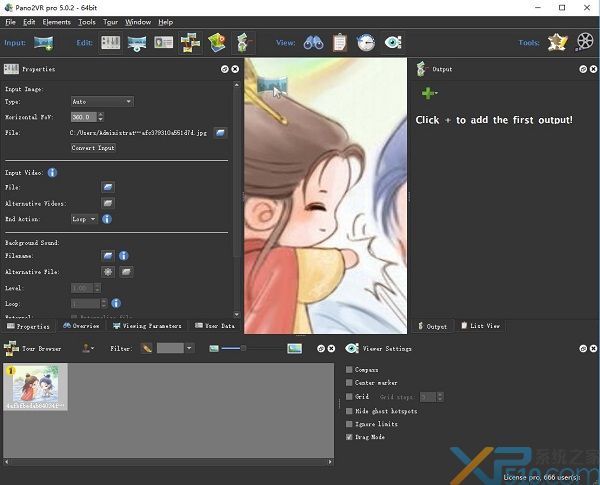This screenshot has width=600, height=485.
Task: Open the Tools menu
Action: [x=87, y=22]
